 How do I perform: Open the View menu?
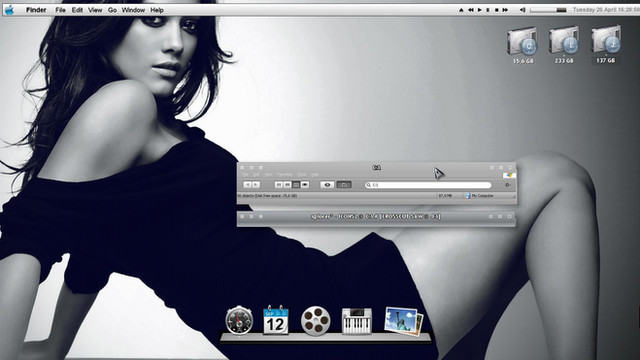click(95, 10)
